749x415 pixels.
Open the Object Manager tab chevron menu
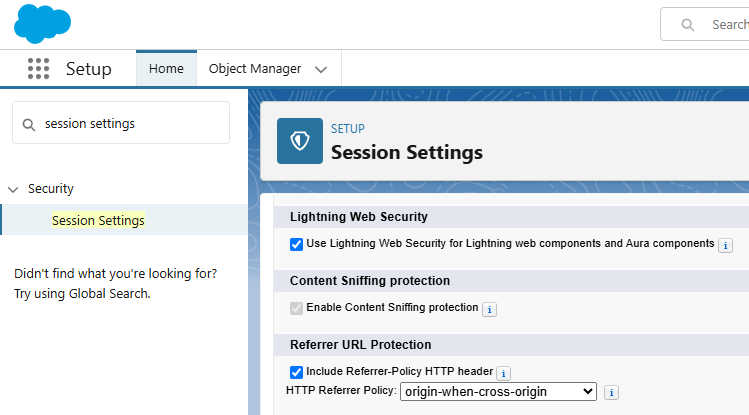321,70
